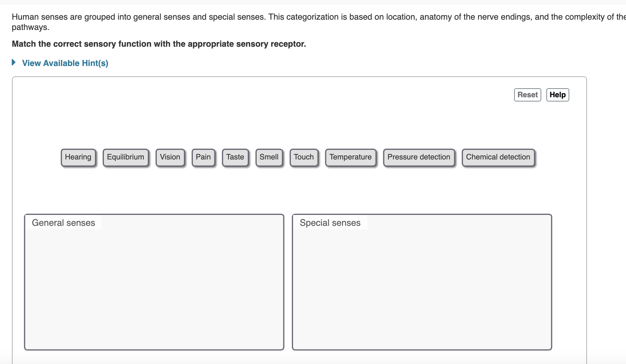This screenshot has height=364, width=626.
Task: Select the Pressure detection tile
Action: (419, 157)
